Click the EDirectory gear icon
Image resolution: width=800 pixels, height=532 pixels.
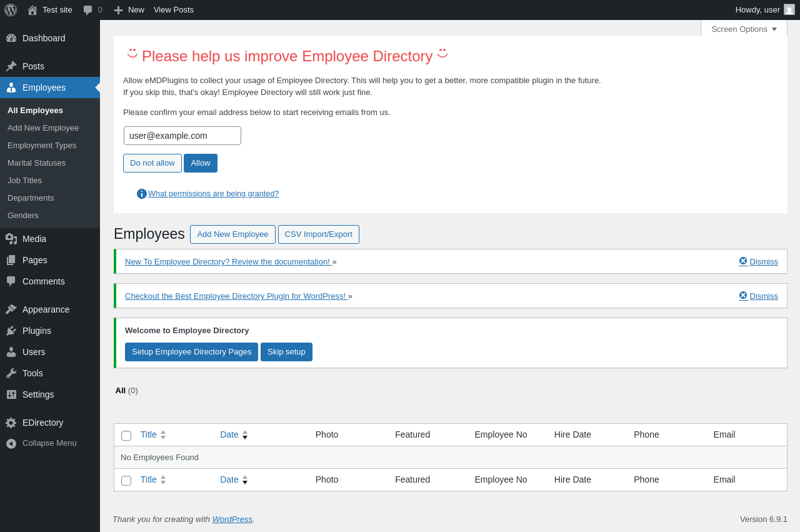11,423
